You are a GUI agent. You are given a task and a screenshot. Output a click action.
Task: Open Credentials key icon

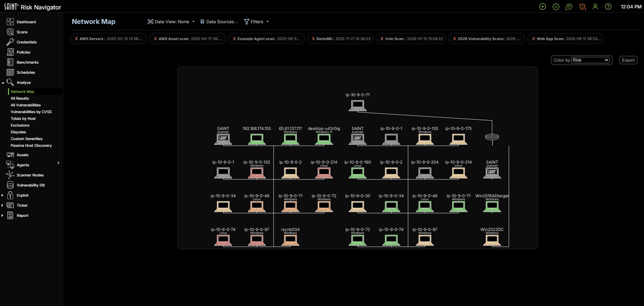(10, 42)
